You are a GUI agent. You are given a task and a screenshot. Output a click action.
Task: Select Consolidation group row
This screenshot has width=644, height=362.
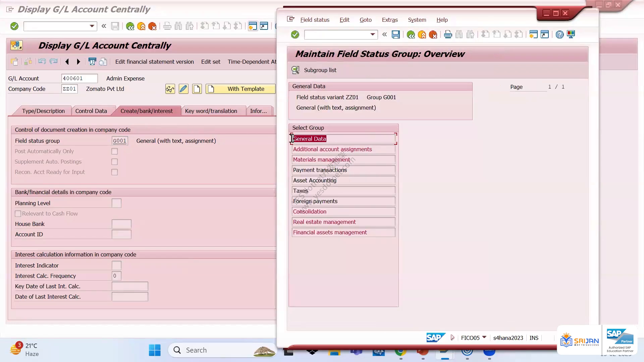(343, 212)
